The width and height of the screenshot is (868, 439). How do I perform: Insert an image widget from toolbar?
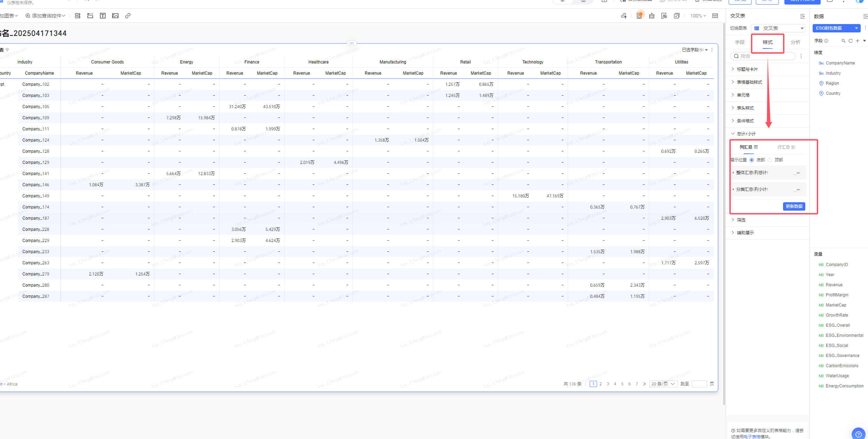(115, 16)
